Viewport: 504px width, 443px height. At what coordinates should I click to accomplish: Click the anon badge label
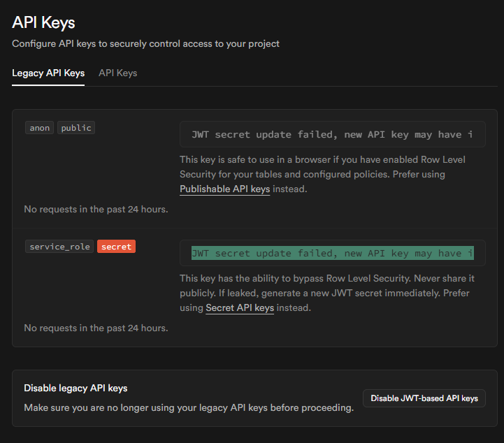click(40, 128)
